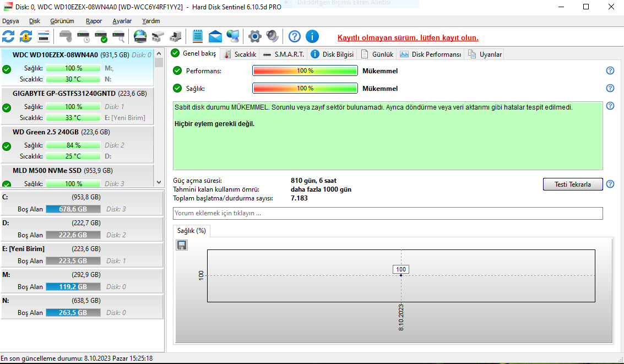Click the unregistered version registration link

pyautogui.click(x=408, y=37)
